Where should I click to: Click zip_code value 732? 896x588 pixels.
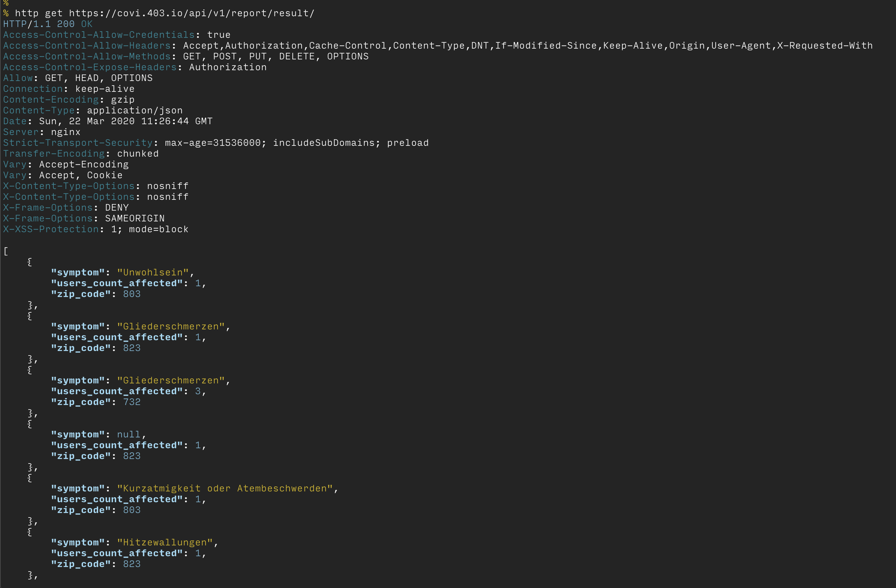coord(131,402)
